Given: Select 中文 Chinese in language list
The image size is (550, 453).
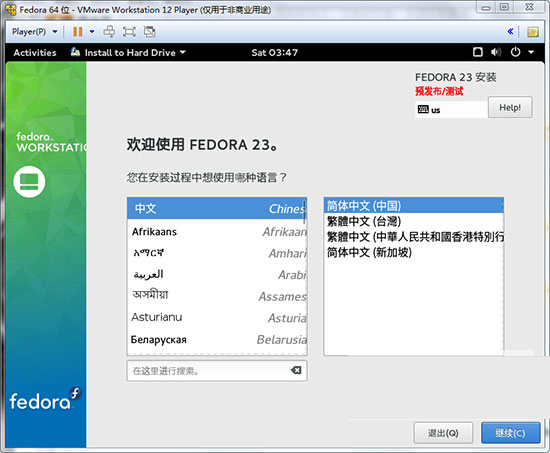Looking at the screenshot, I should coord(217,208).
